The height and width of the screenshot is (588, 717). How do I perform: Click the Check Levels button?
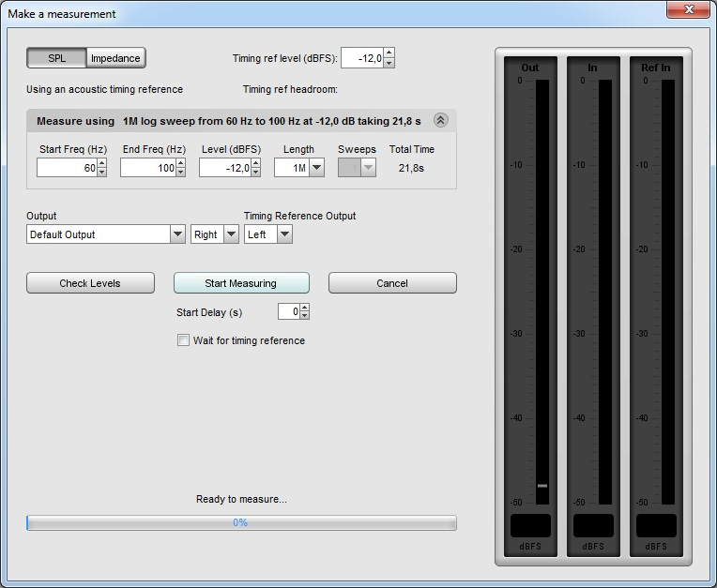click(x=90, y=283)
